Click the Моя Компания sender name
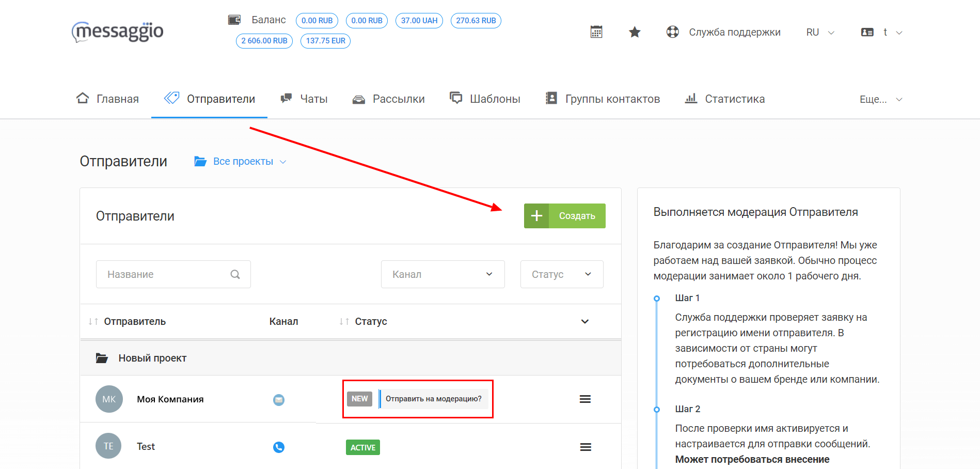The width and height of the screenshot is (980, 469). point(170,399)
